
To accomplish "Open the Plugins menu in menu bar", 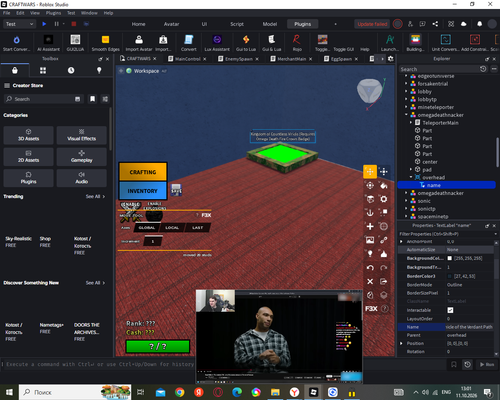I will [53, 13].
